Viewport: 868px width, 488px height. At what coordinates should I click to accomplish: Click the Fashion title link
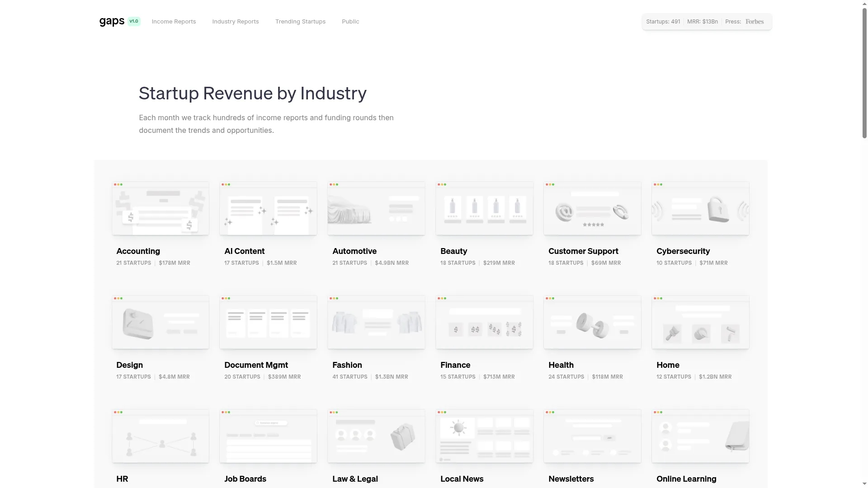(347, 365)
